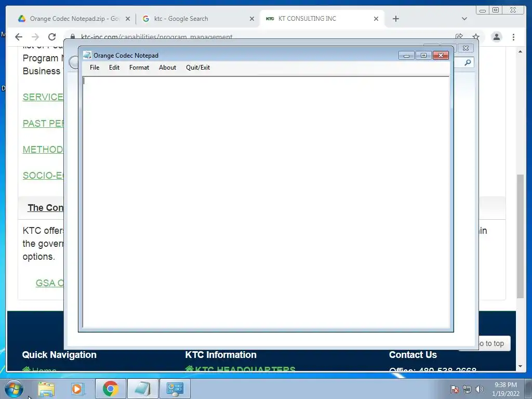Screen dimensions: 532x399
Task: Click the Quit/Exit menu item
Action: coord(198,68)
